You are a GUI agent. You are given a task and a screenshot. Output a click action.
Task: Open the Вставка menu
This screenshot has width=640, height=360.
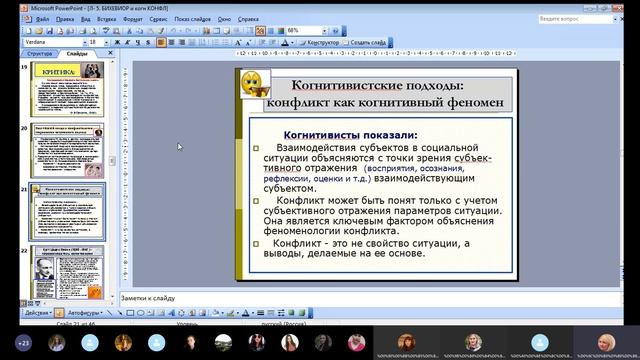point(107,19)
